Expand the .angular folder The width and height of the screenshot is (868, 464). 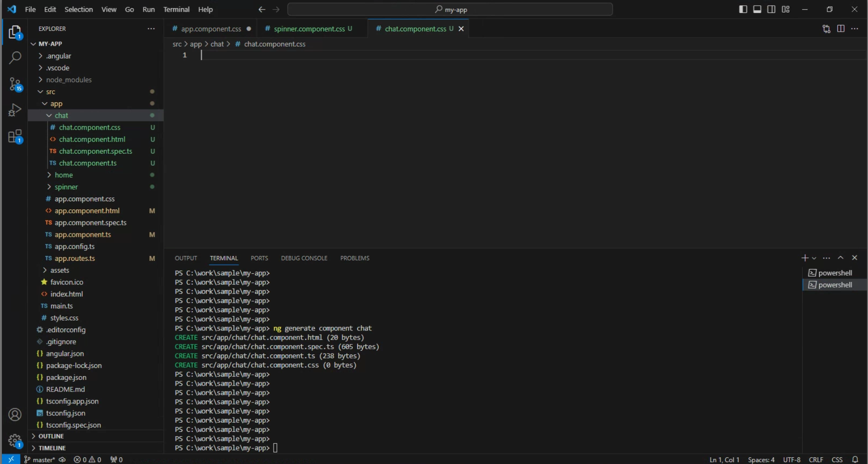(x=96, y=56)
